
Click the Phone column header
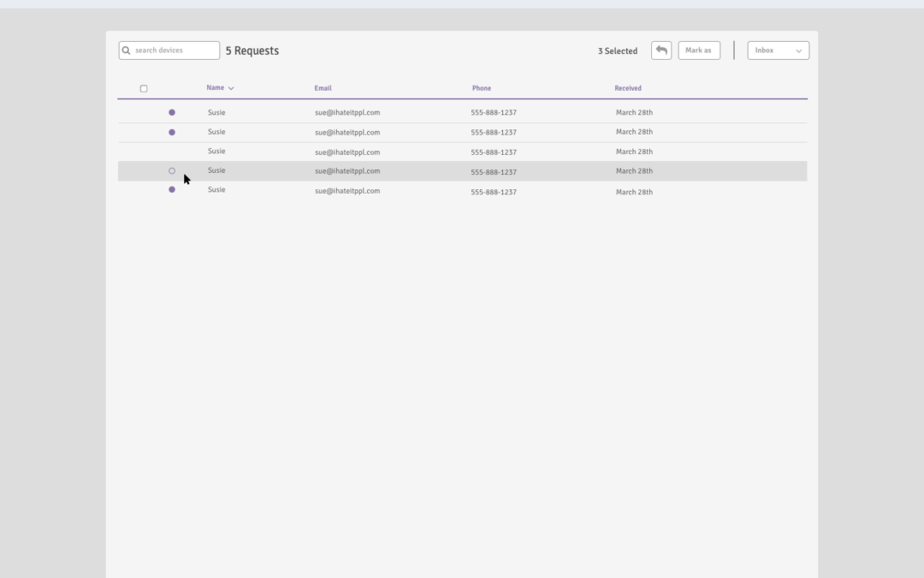(482, 88)
